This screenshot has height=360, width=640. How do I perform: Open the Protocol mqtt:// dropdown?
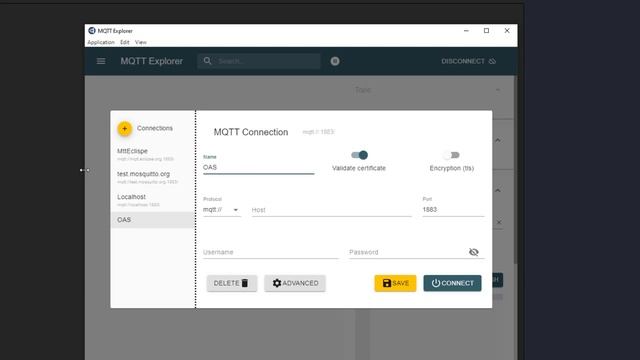[221, 210]
